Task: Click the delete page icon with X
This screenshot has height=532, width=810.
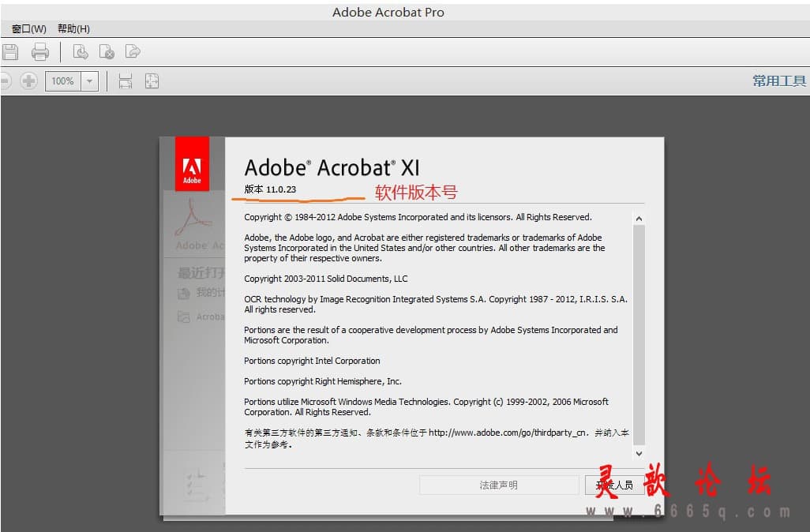Action: pyautogui.click(x=107, y=51)
